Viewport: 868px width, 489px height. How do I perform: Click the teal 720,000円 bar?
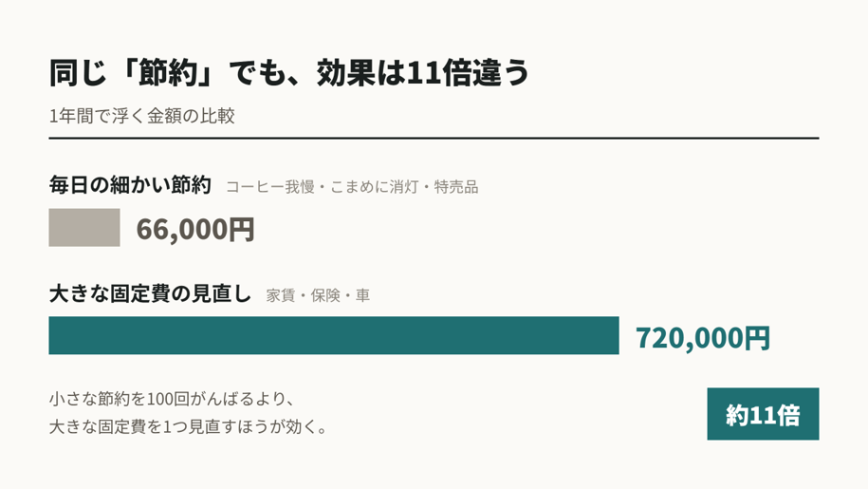(334, 335)
